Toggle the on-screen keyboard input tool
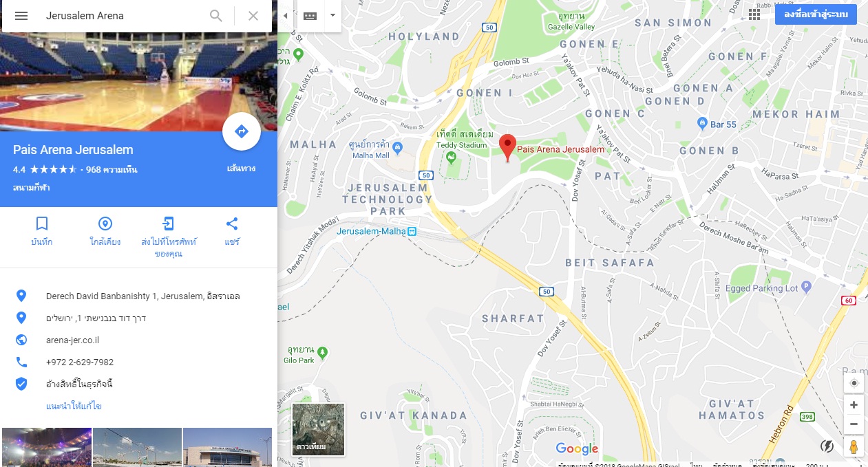This screenshot has width=868, height=467. (310, 16)
